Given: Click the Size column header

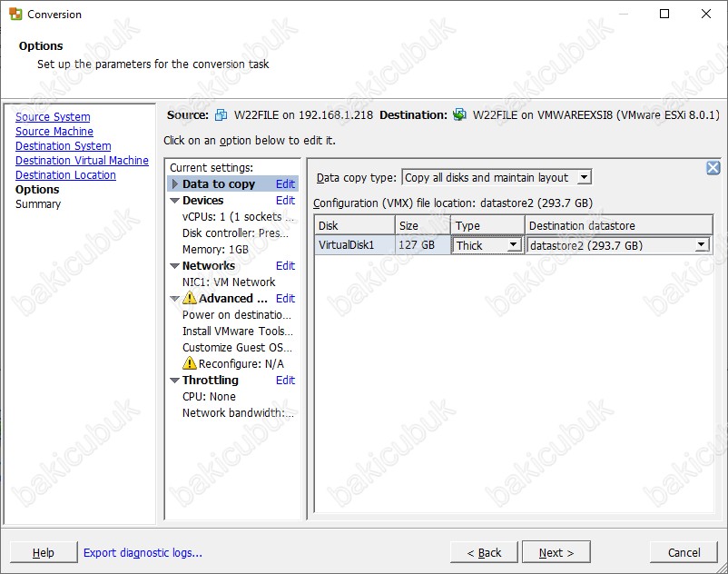Looking at the screenshot, I should click(422, 225).
